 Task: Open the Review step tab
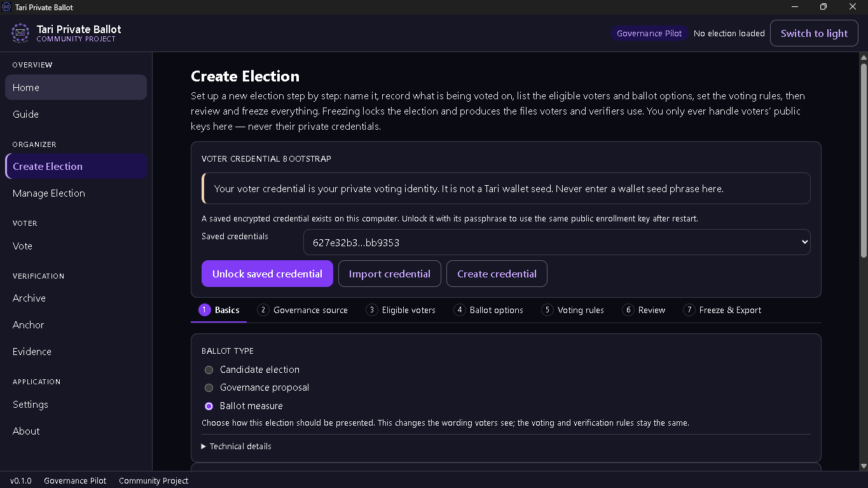[644, 310]
